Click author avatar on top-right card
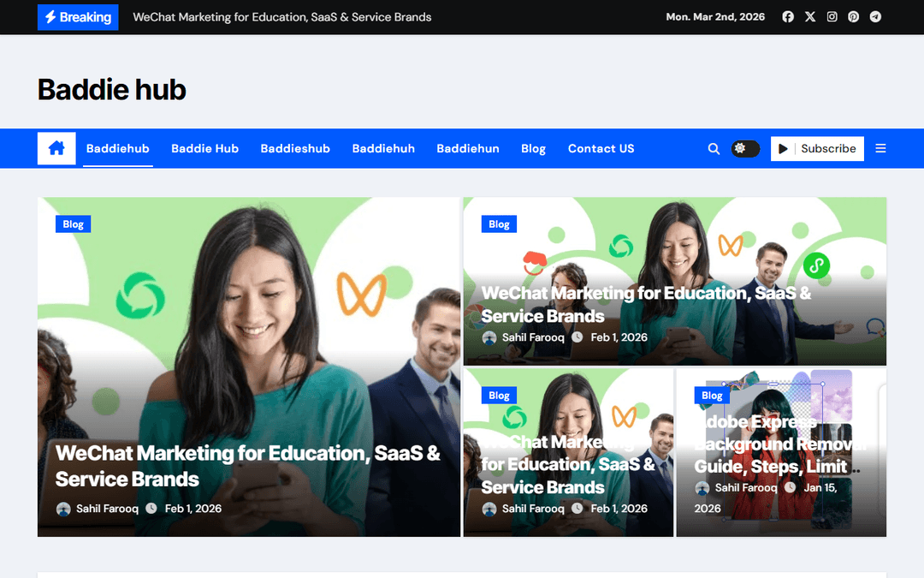 click(489, 338)
